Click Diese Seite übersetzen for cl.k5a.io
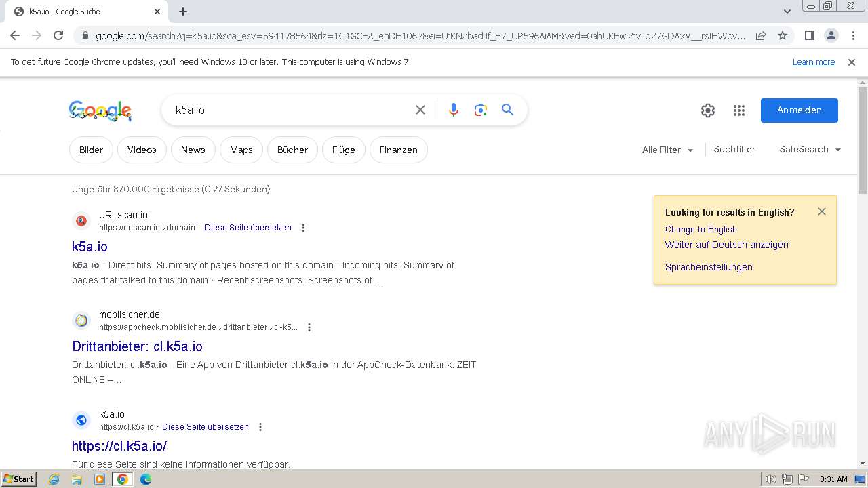 (x=205, y=427)
